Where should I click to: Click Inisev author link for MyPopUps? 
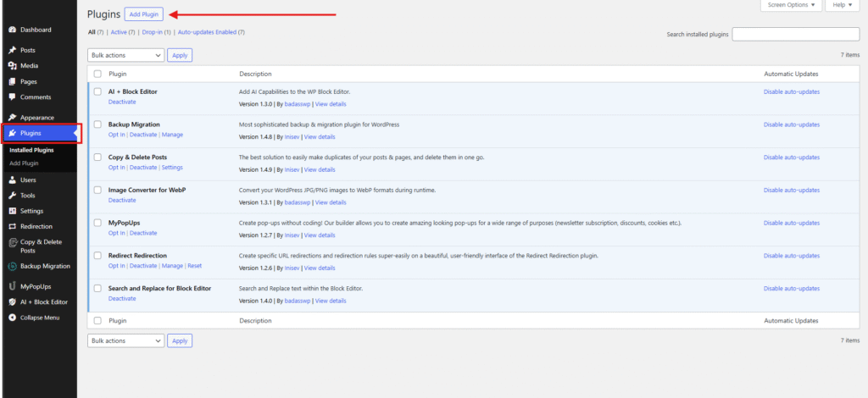tap(292, 235)
